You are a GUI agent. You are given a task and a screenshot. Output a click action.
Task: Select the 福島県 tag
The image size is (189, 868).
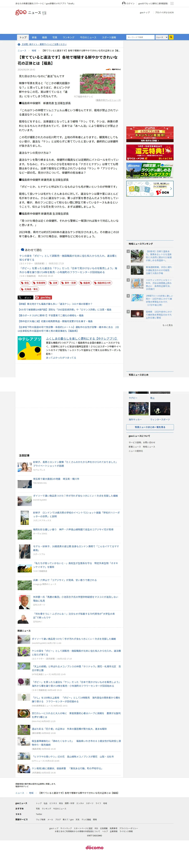(x=85, y=283)
